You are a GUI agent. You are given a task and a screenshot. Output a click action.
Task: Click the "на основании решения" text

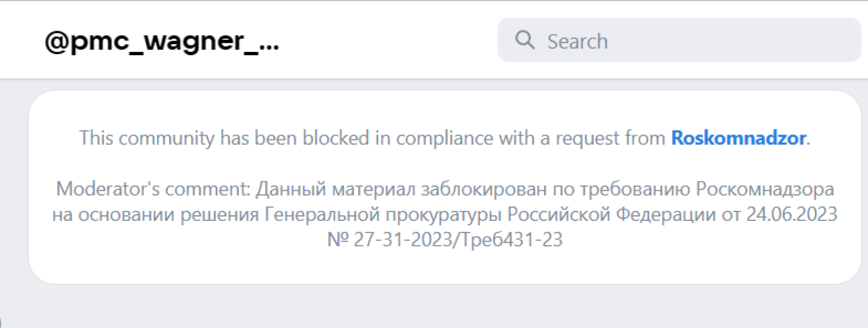[x=155, y=214]
